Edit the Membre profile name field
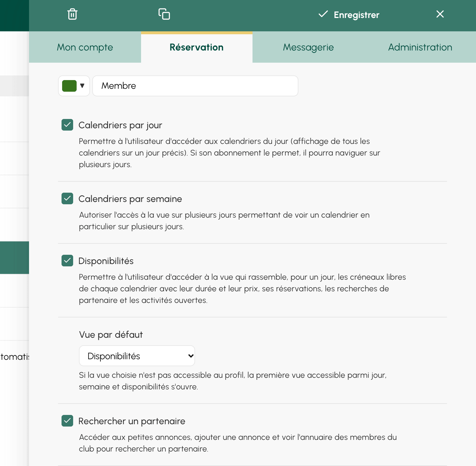Screen dimensions: 476x466 tap(195, 86)
